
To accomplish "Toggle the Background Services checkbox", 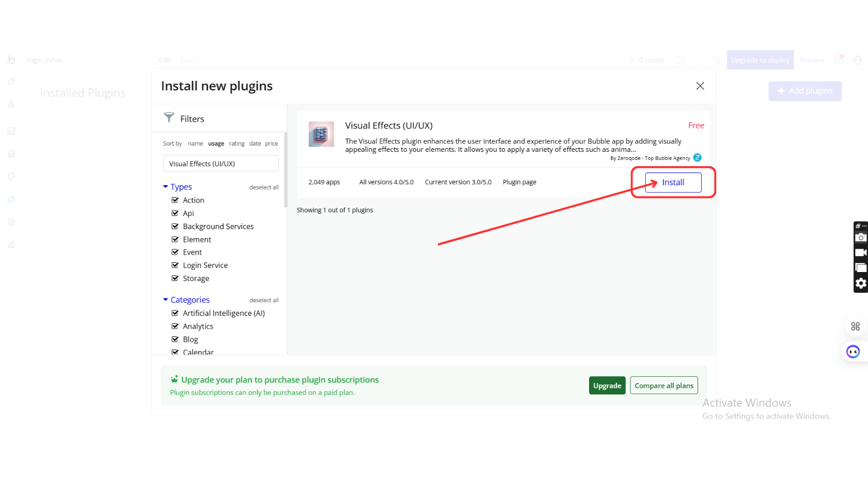I will [x=175, y=227].
